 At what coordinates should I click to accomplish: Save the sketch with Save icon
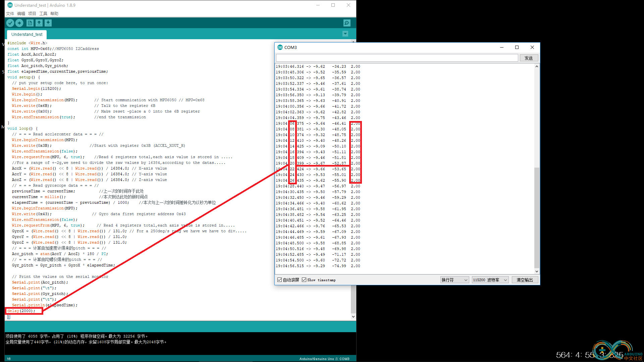point(48,23)
